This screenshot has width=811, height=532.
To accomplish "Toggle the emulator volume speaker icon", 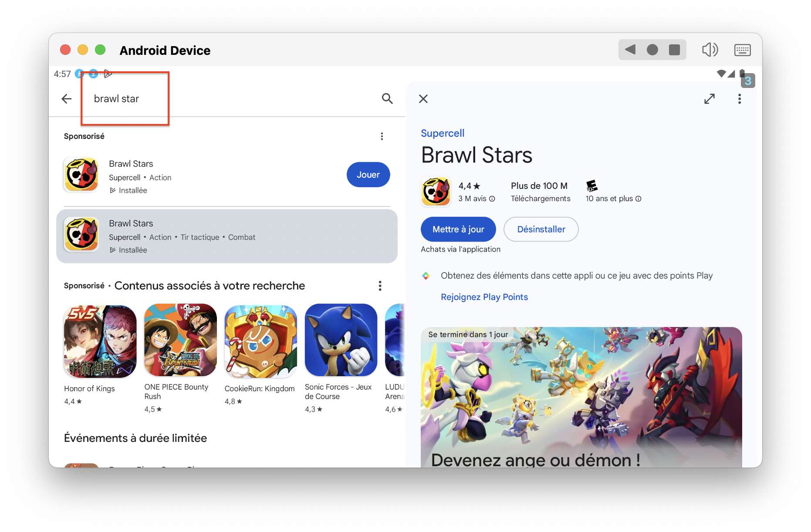I will click(x=710, y=50).
